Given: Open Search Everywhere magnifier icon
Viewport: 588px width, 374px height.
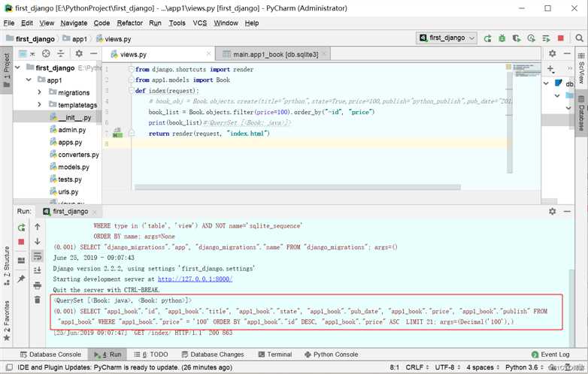Looking at the screenshot, I should pyautogui.click(x=579, y=38).
